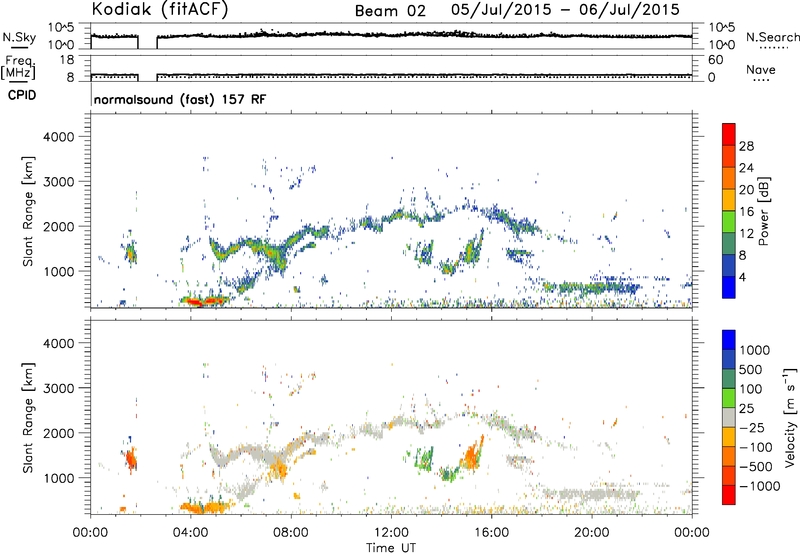Click the gray segment of Velocity color bar
This screenshot has width=800, height=554.
[x=729, y=417]
